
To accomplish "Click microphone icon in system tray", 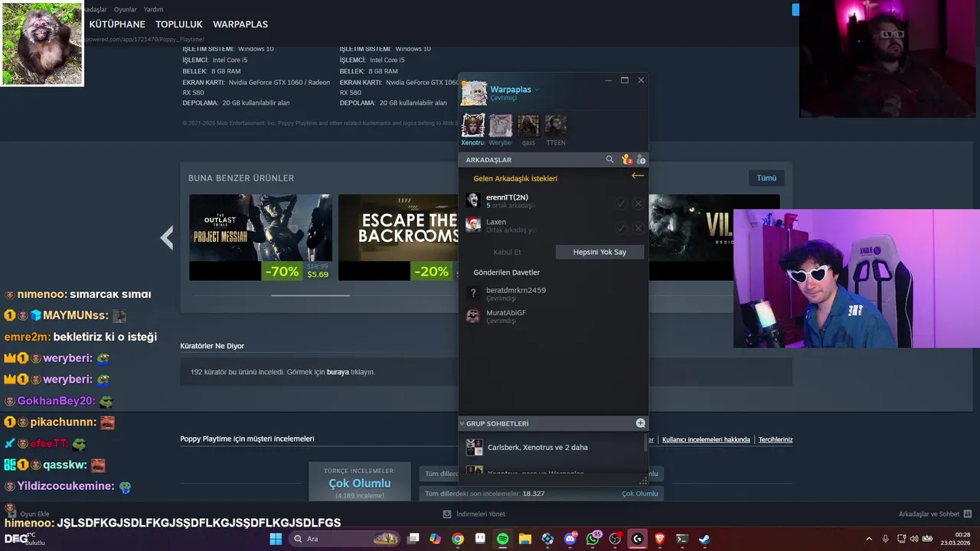I will pyautogui.click(x=885, y=539).
